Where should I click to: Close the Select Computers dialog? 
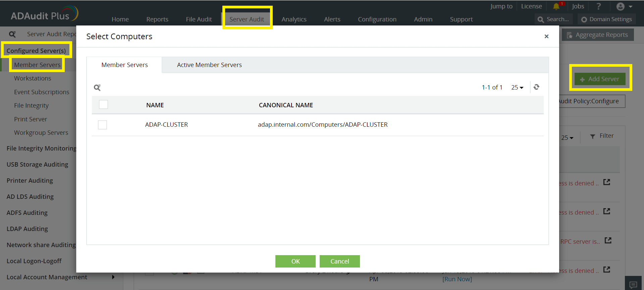(x=546, y=36)
